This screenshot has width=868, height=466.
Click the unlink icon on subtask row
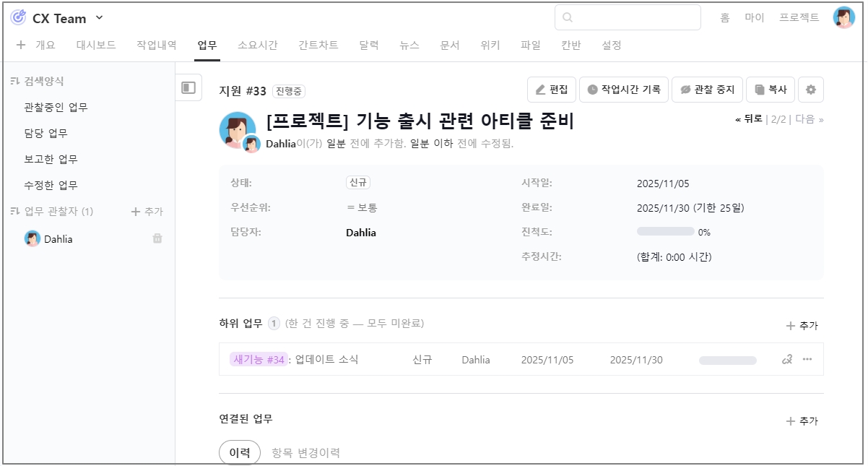point(787,360)
